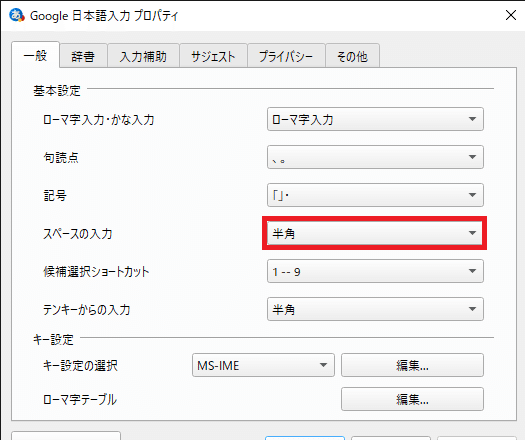This screenshot has height=440, width=525.
Task: Click the 候補選択ショートカット label
Action: point(96,272)
